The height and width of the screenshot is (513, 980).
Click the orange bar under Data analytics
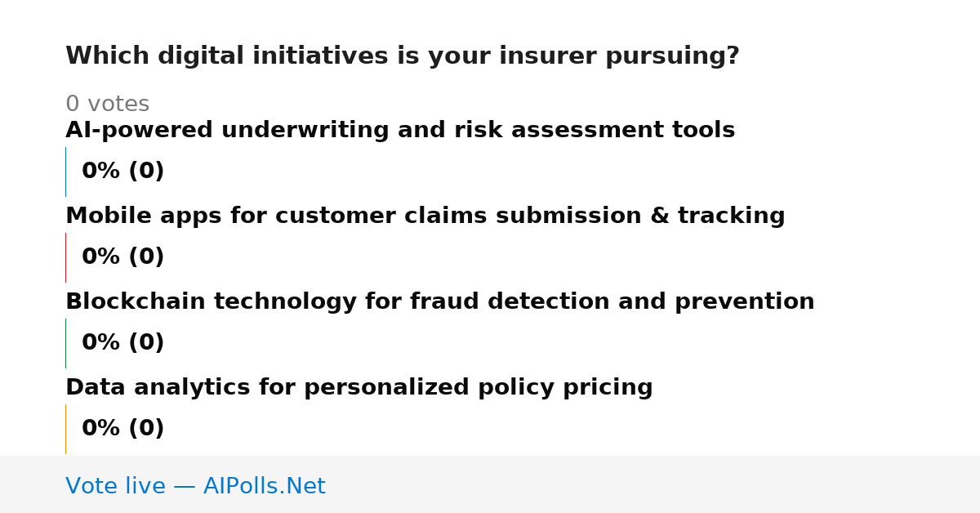click(65, 429)
